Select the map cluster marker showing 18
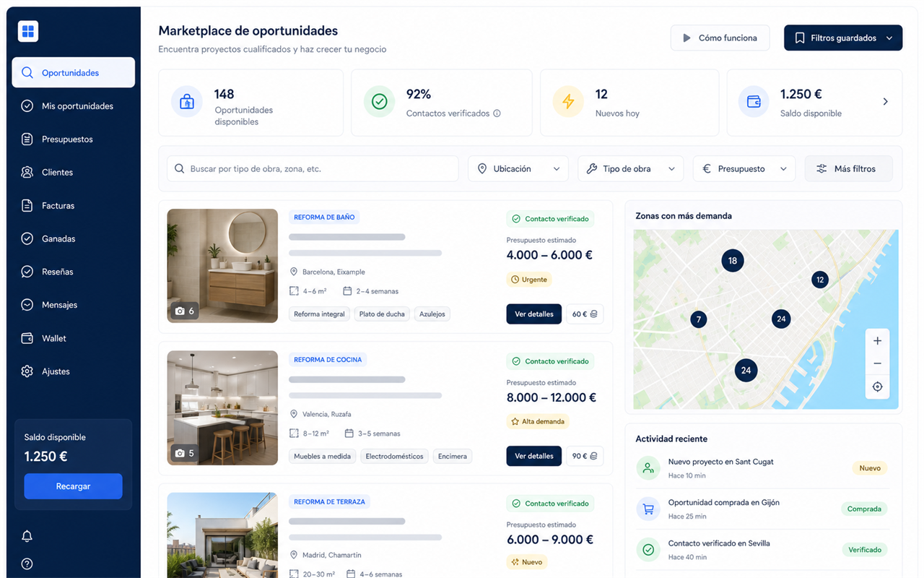The height and width of the screenshot is (578, 924). point(733,261)
